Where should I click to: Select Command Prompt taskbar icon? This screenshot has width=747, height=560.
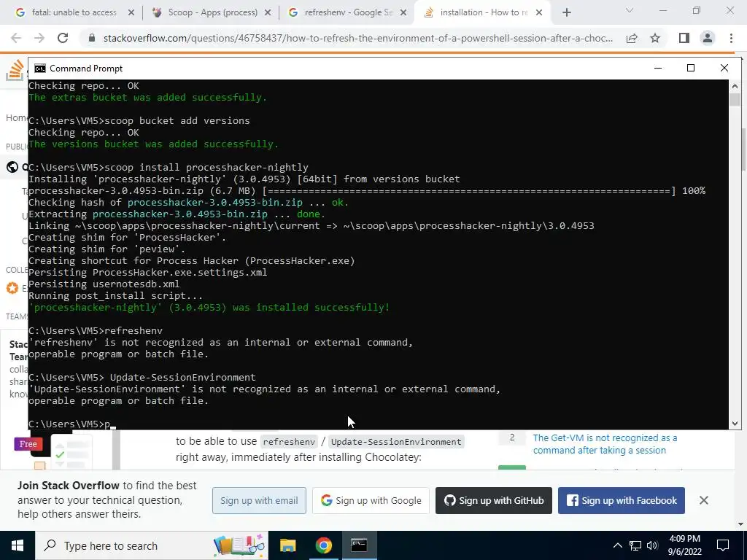pyautogui.click(x=359, y=545)
